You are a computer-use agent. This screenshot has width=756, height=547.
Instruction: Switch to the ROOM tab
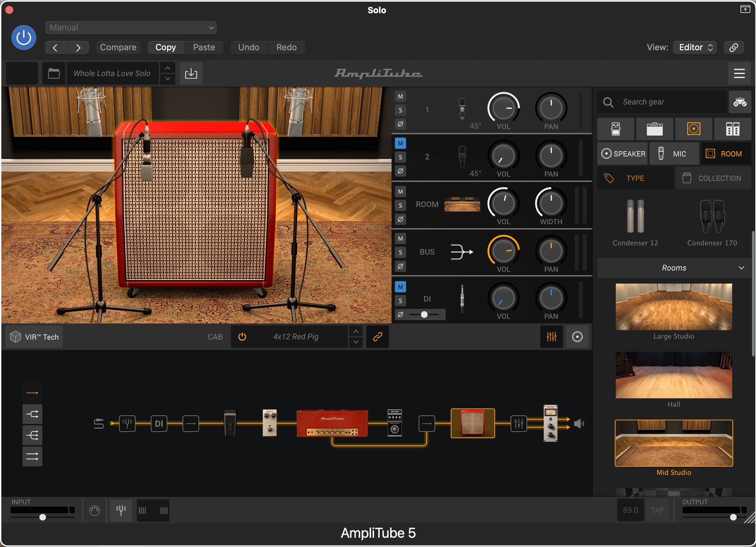click(726, 154)
